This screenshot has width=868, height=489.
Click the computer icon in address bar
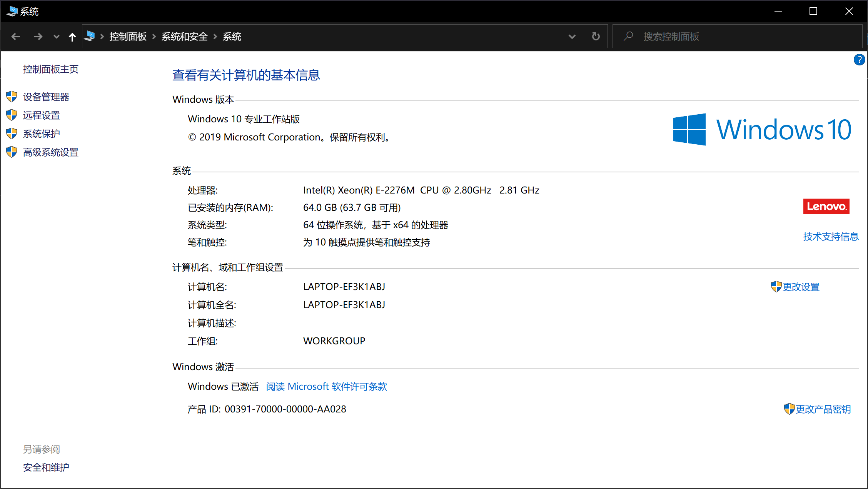[x=90, y=36]
